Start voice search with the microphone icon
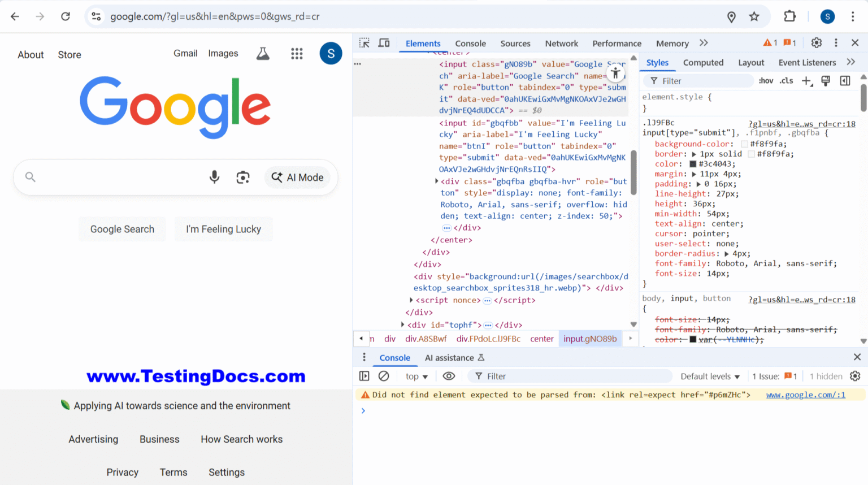 pyautogui.click(x=214, y=177)
